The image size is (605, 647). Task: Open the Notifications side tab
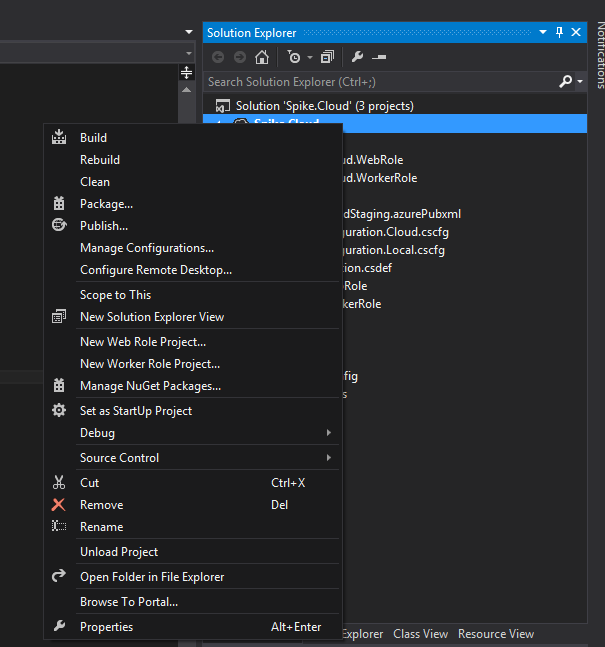point(600,55)
